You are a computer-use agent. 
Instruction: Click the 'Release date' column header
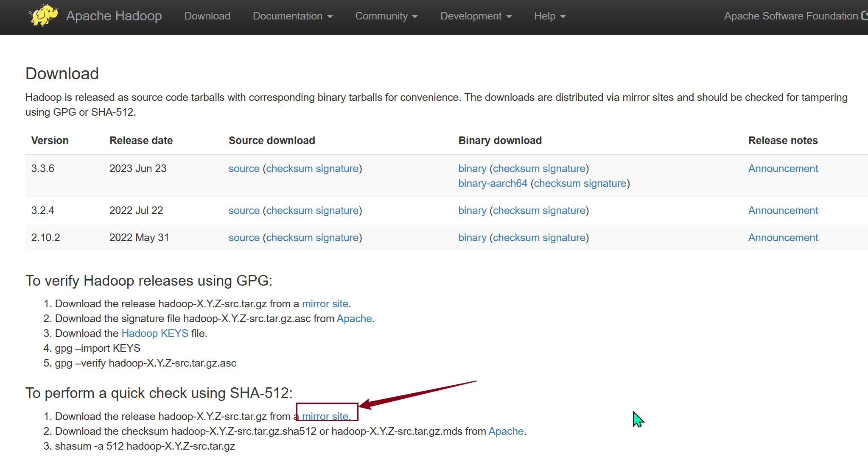point(141,141)
